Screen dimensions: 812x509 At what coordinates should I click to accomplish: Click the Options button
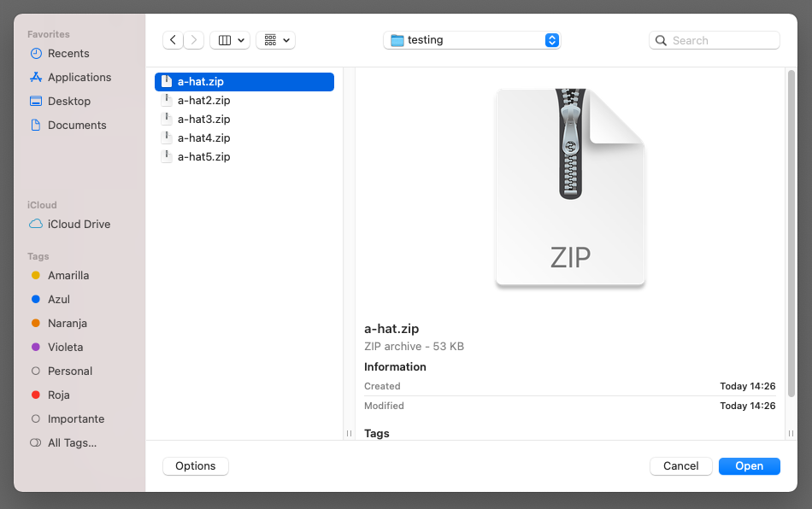[x=196, y=465]
